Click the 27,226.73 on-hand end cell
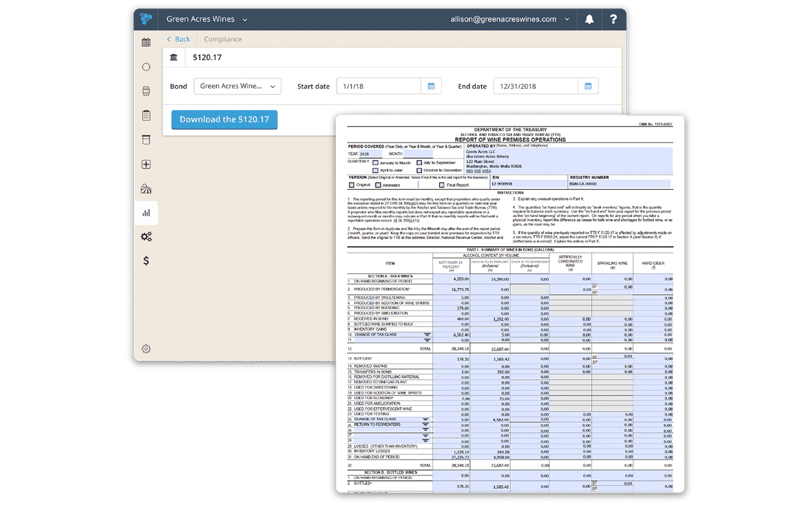 click(x=452, y=457)
